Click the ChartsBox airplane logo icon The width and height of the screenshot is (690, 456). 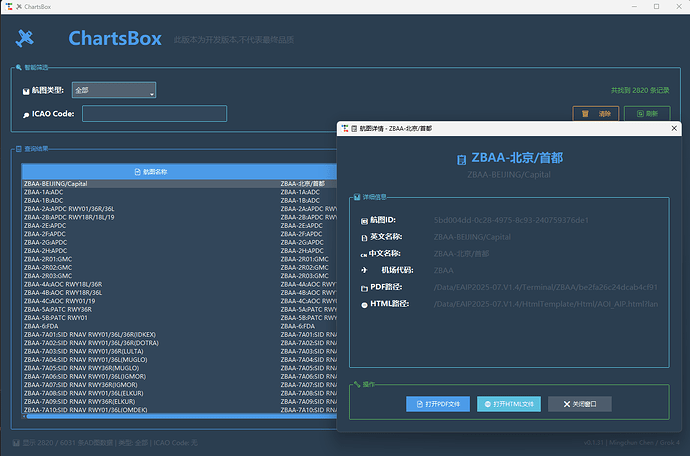tap(26, 38)
